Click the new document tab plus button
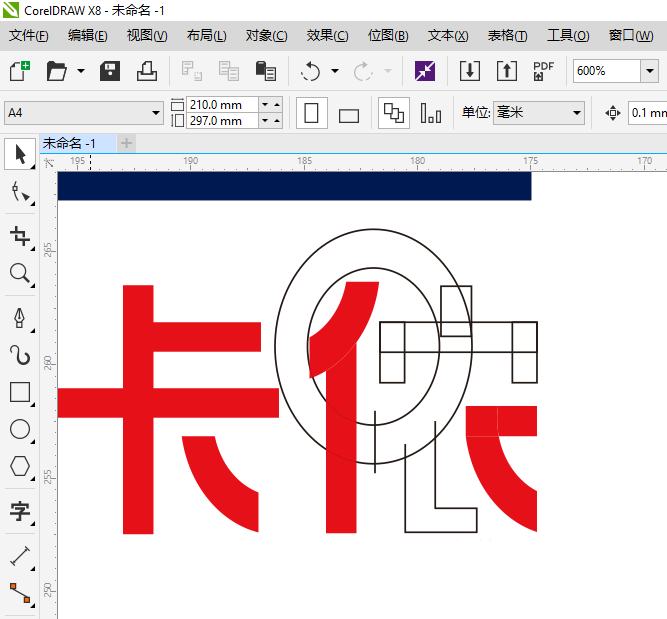The image size is (667, 619). (126, 143)
